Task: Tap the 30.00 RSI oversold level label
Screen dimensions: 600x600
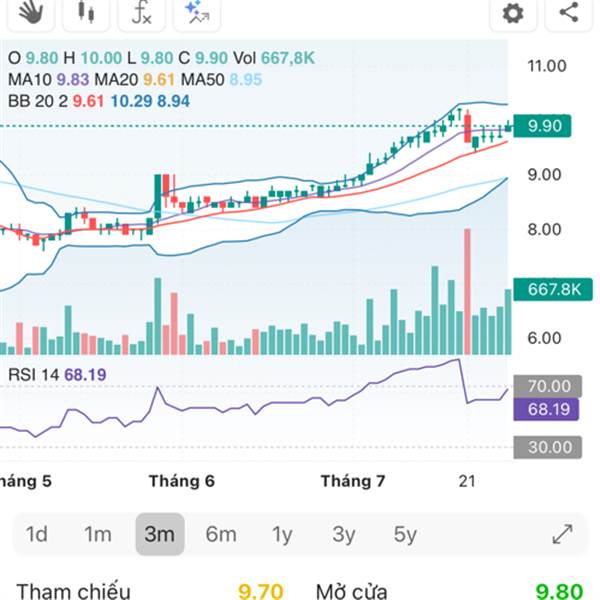Action: (548, 447)
